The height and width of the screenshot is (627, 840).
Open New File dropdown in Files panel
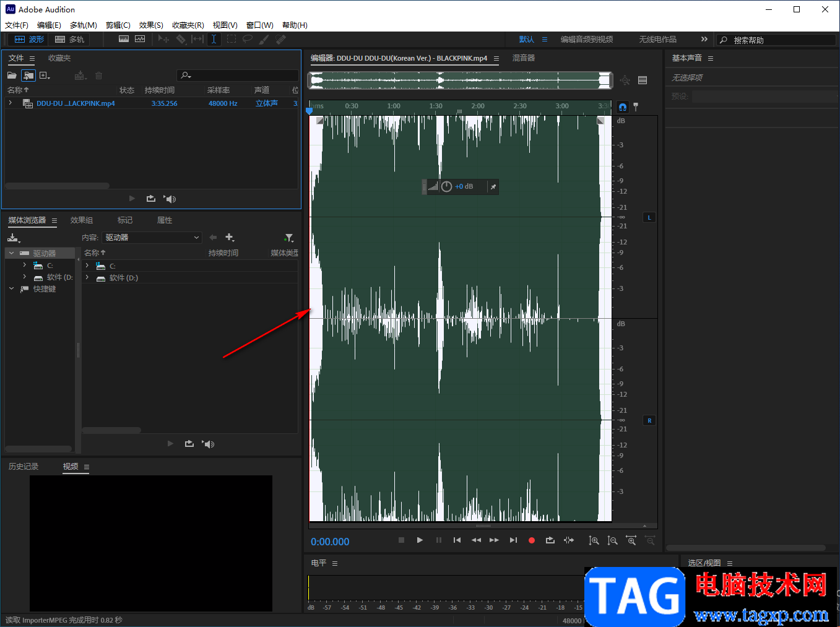click(x=45, y=76)
